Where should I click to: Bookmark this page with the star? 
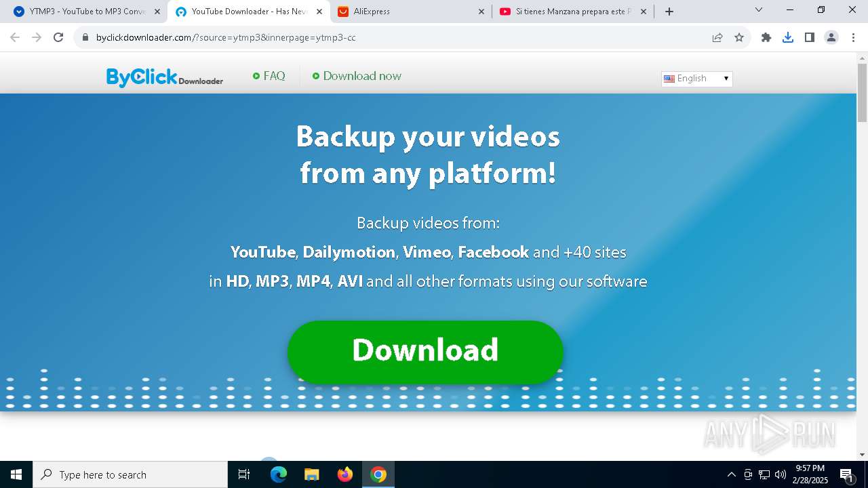(739, 38)
